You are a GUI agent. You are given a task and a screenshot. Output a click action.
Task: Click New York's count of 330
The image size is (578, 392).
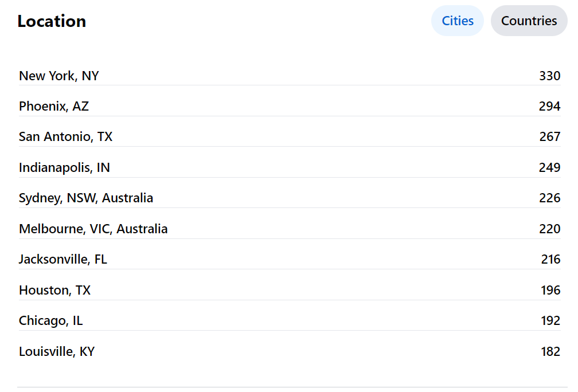click(x=549, y=76)
